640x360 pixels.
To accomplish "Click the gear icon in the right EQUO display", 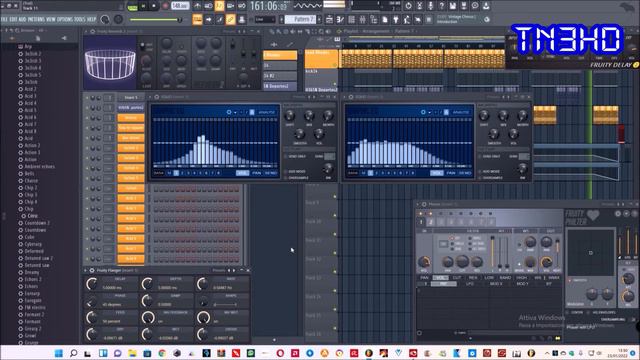I will (423, 112).
